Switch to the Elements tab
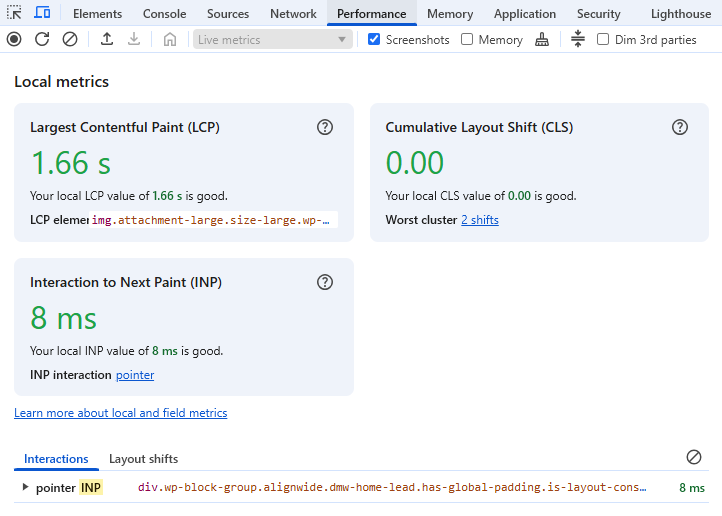The image size is (722, 516). 98,14
